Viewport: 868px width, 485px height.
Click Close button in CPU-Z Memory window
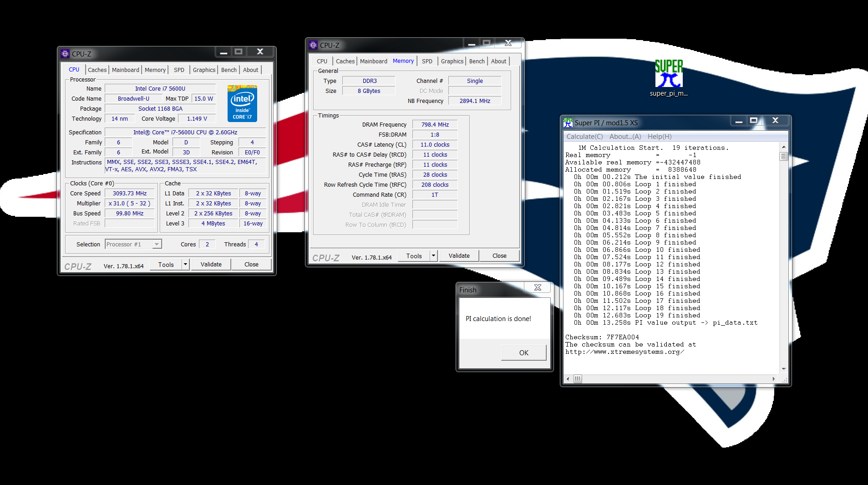499,256
